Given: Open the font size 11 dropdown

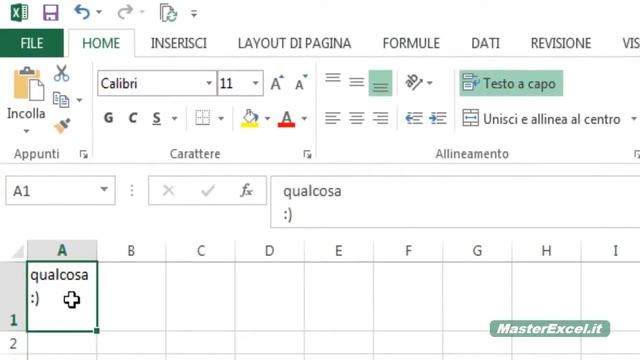Looking at the screenshot, I should pyautogui.click(x=256, y=83).
